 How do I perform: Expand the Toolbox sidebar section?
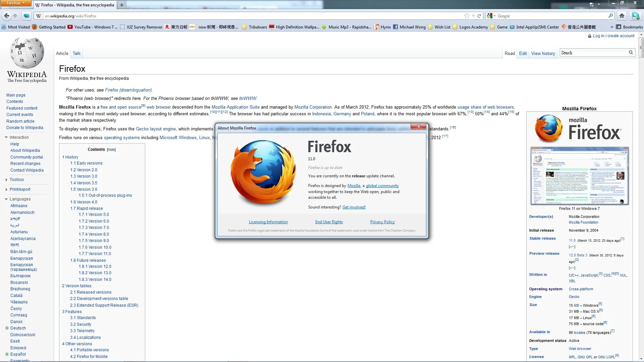click(x=16, y=180)
